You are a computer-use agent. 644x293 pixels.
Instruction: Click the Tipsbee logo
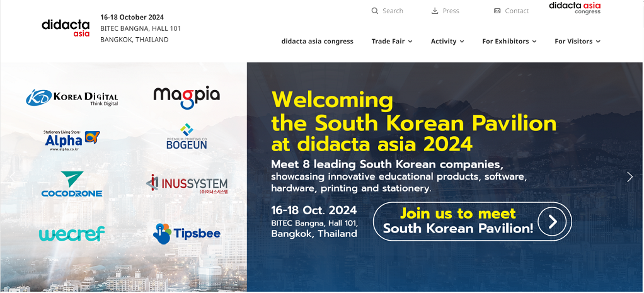pos(187,234)
